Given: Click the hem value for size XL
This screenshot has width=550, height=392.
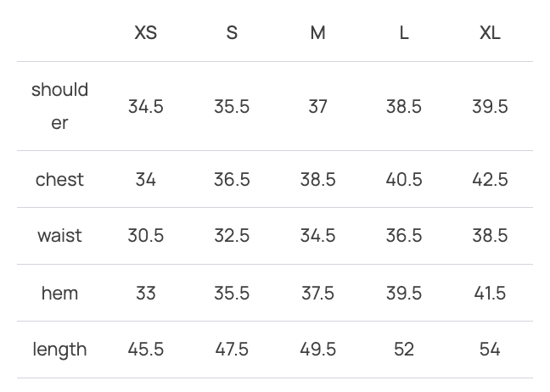Looking at the screenshot, I should click(490, 293).
